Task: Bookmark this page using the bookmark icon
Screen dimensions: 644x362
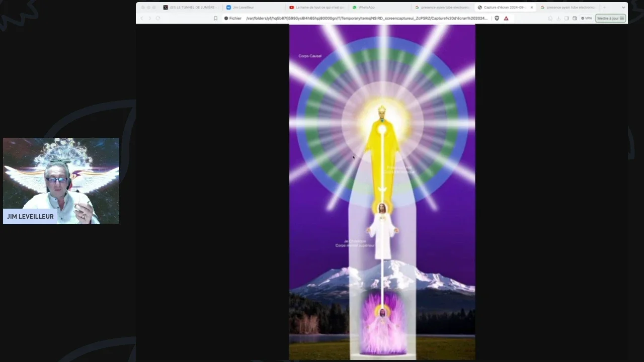Action: (x=216, y=18)
